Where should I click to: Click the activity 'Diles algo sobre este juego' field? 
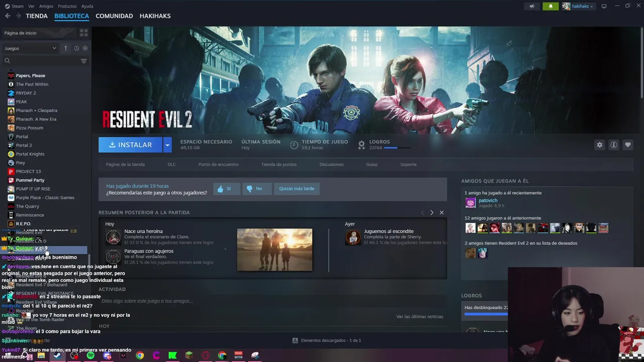coord(273,301)
